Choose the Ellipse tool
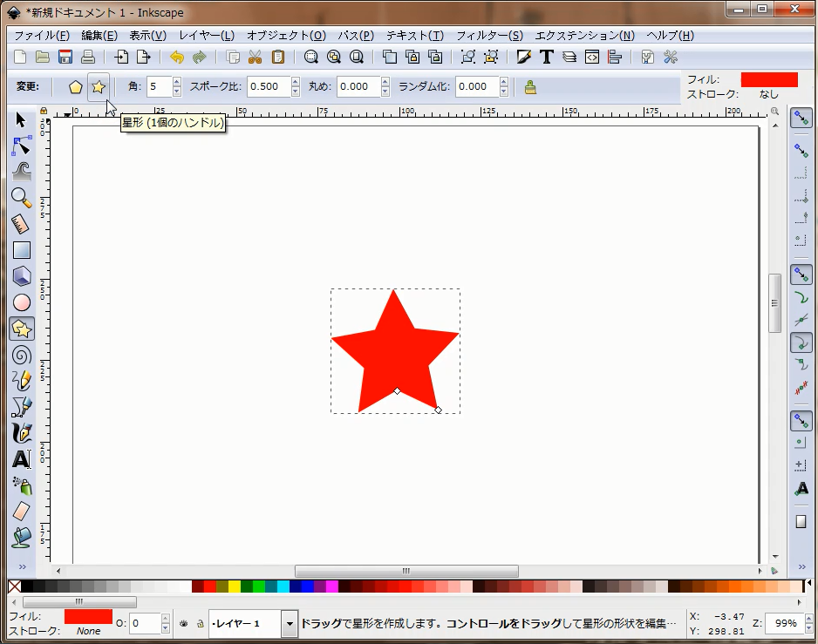 [22, 302]
